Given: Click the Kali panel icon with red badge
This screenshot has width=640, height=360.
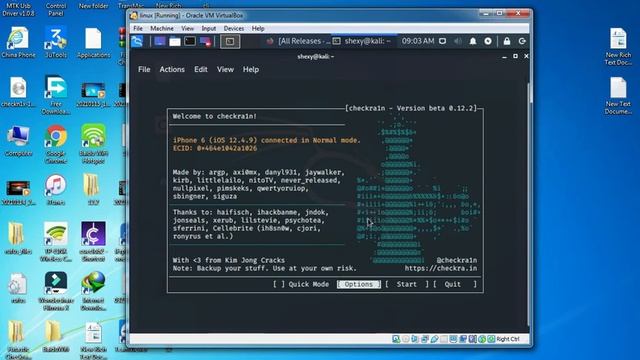Looking at the screenshot, I should tap(205, 41).
